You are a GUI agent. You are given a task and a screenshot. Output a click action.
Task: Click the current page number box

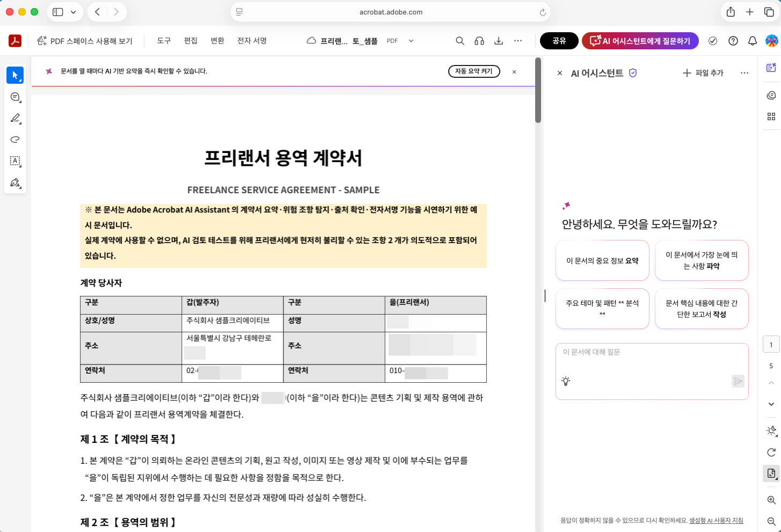(x=771, y=345)
